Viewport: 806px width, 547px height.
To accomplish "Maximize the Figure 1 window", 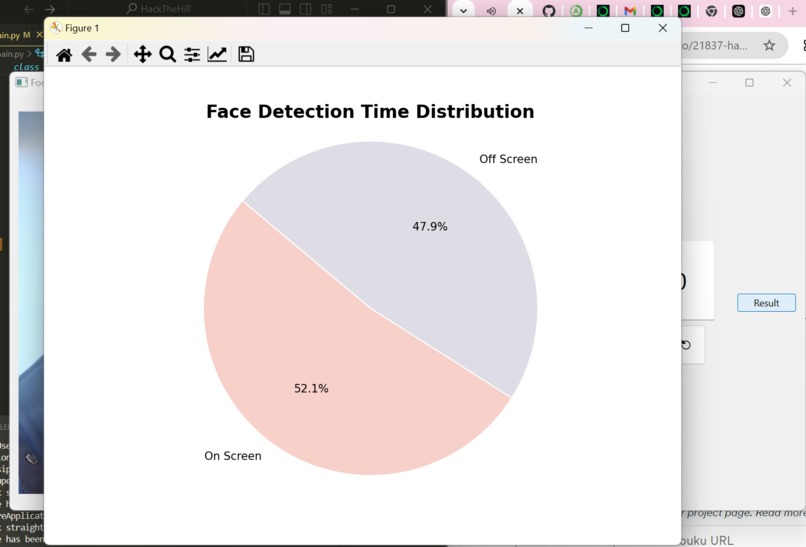I will (x=625, y=28).
